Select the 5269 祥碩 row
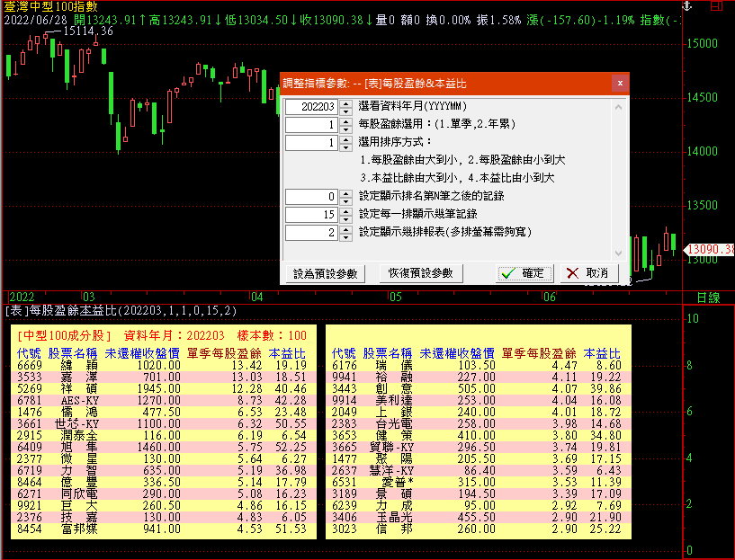This screenshot has height=560, width=735. 163,388
